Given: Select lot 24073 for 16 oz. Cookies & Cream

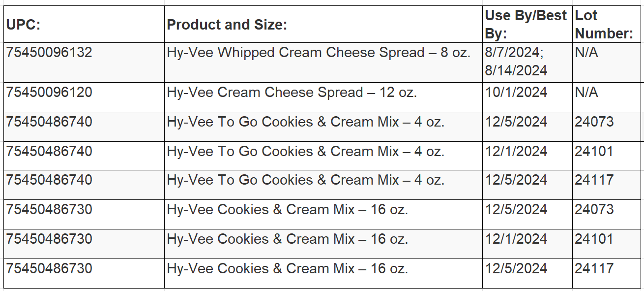Looking at the screenshot, I should click(x=594, y=210).
